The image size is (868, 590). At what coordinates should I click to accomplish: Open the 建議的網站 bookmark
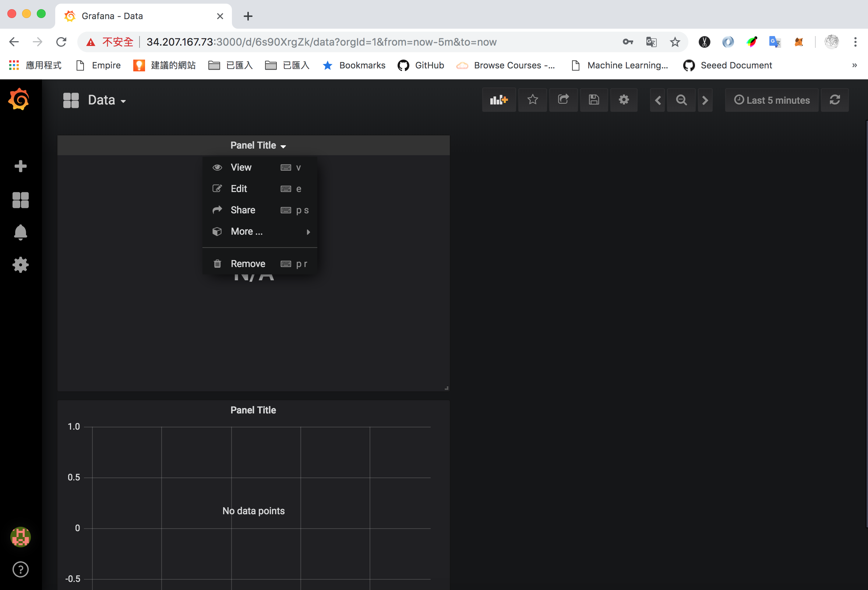pos(164,65)
